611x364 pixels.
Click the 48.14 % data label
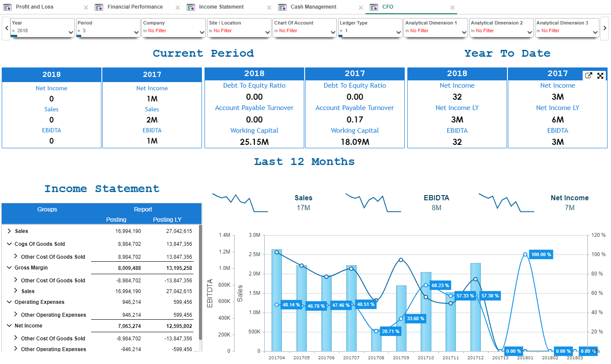coord(291,305)
